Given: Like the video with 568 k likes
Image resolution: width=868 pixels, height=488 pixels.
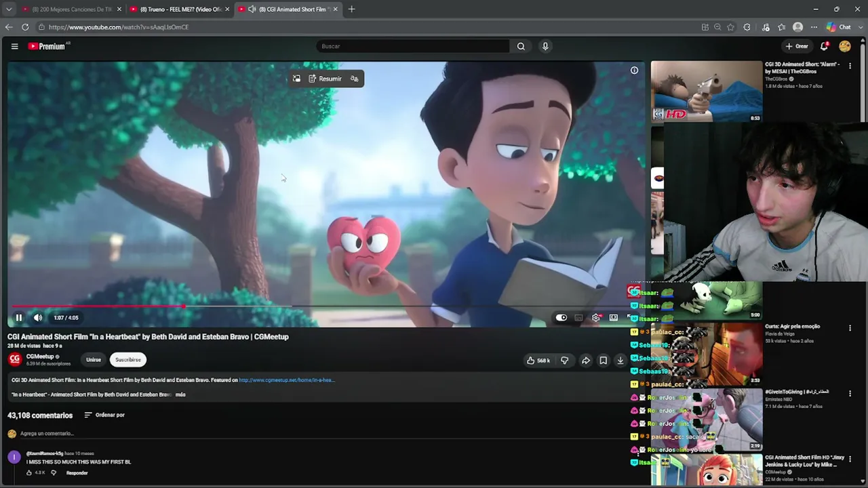Looking at the screenshot, I should point(538,361).
